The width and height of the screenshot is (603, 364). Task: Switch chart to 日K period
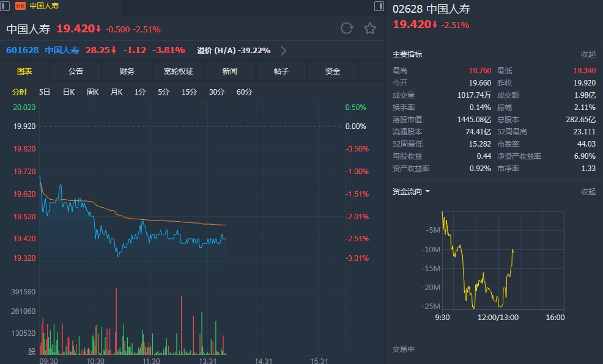pyautogui.click(x=68, y=92)
